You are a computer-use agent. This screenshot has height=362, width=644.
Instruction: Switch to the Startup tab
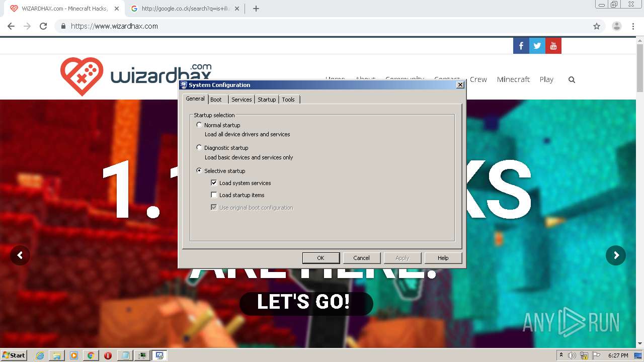(x=267, y=100)
